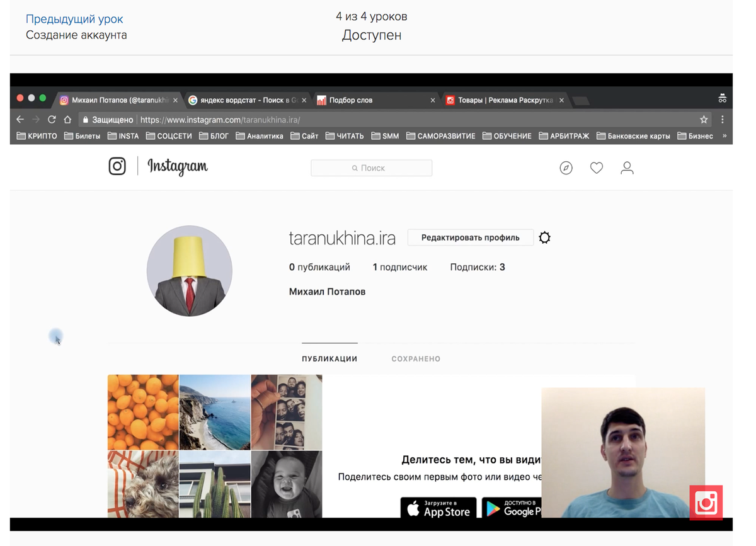
Task: Close the Подбор слов tab
Action: pos(433,100)
